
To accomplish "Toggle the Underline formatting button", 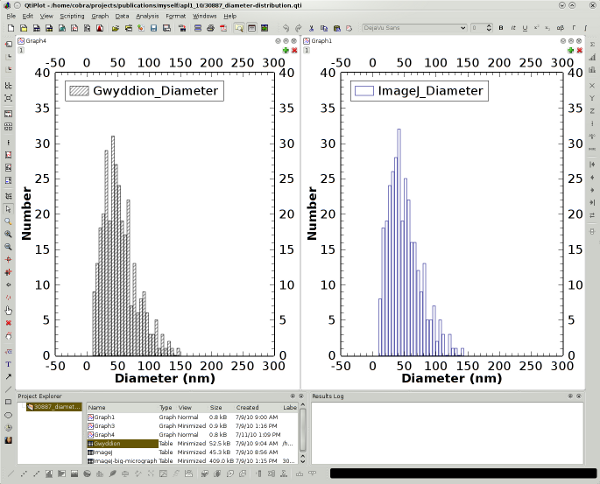I will coord(525,28).
